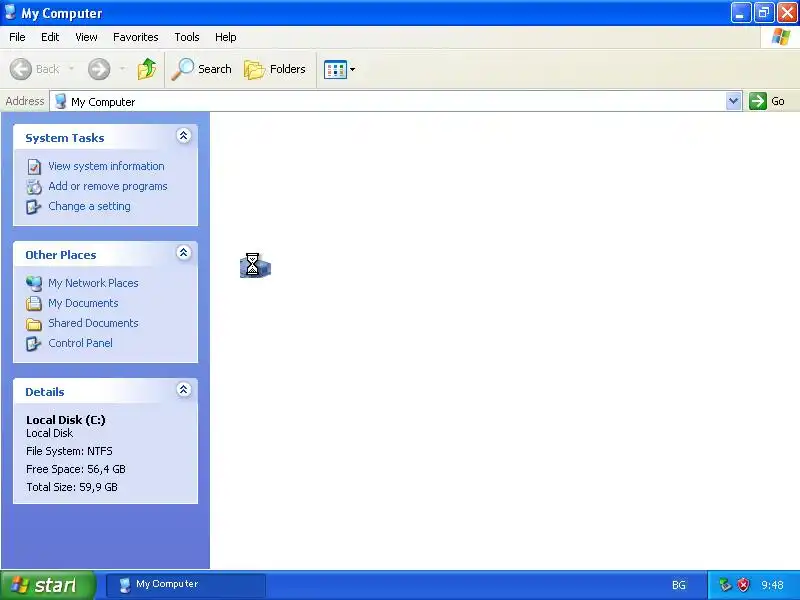This screenshot has width=800, height=600.
Task: Open the Search toolbar button
Action: click(x=202, y=69)
